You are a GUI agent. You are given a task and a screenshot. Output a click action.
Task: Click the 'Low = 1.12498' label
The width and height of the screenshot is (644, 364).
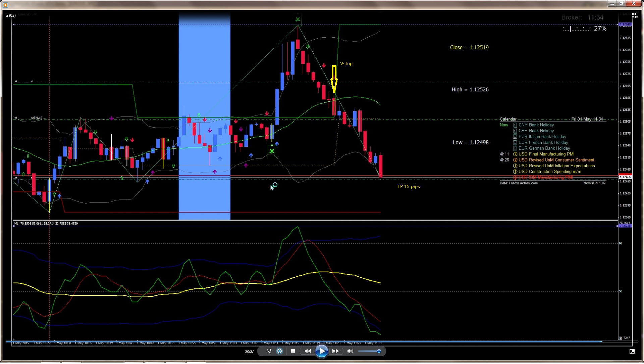click(x=471, y=142)
